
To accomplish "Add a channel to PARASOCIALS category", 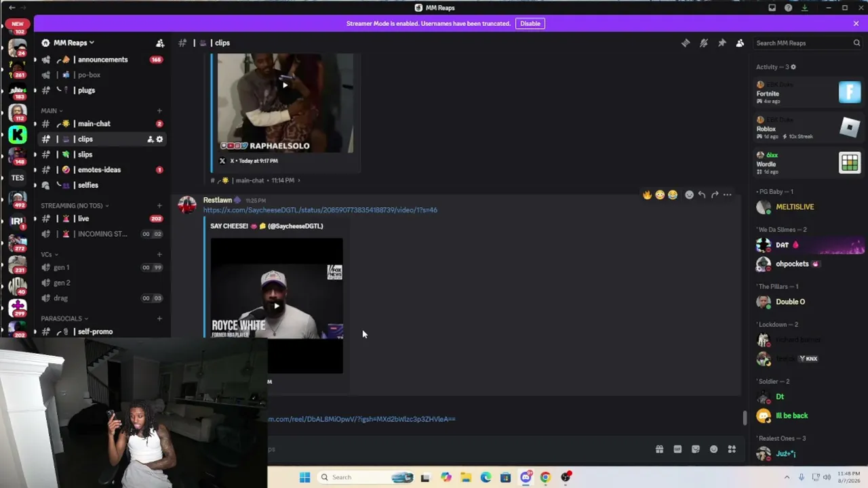I will [x=159, y=319].
